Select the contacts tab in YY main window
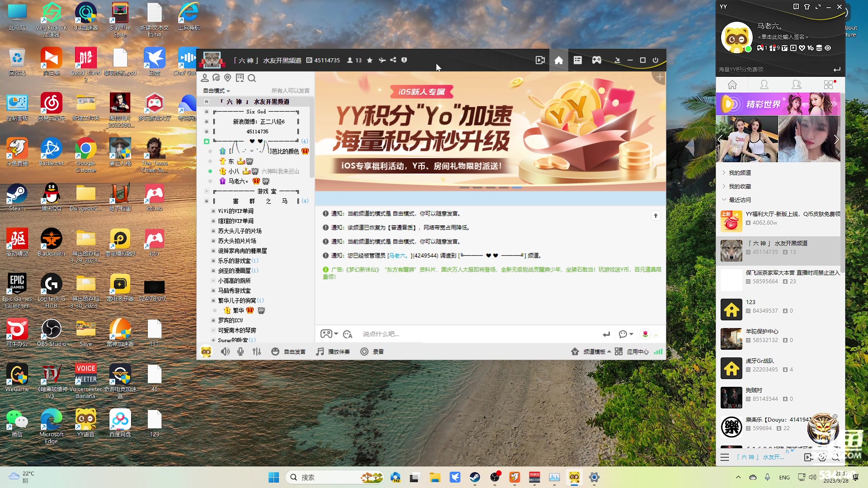The width and height of the screenshot is (868, 488). coord(764,84)
